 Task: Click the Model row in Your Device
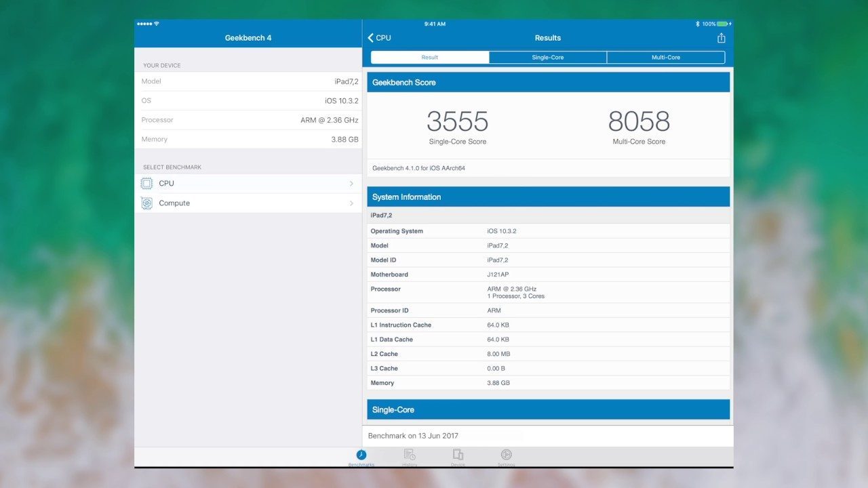tap(248, 81)
